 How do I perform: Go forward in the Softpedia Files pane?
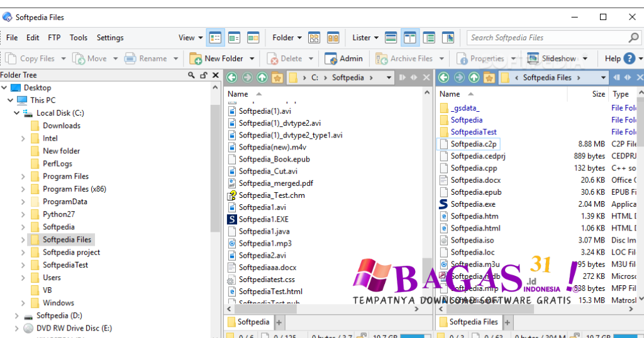click(x=458, y=77)
